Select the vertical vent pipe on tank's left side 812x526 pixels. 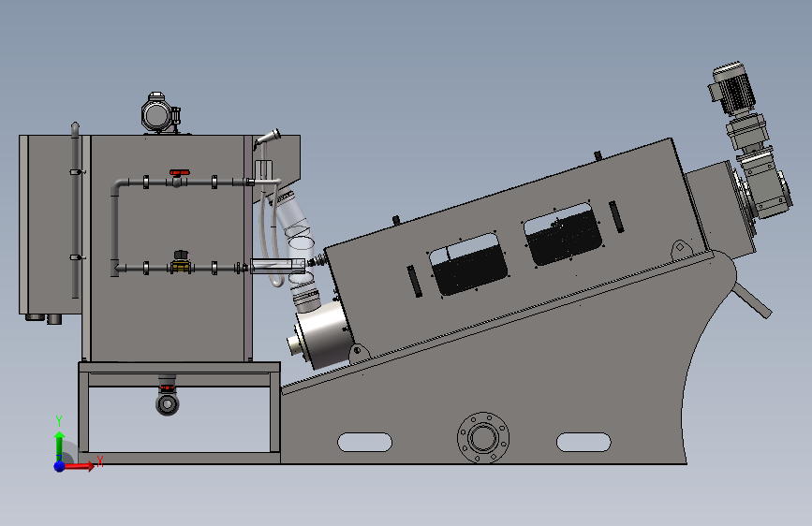76,211
